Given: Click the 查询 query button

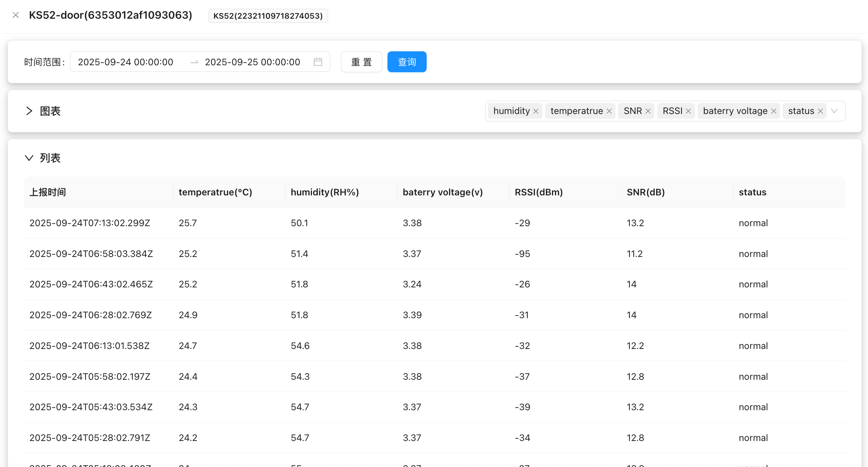Looking at the screenshot, I should click(407, 62).
